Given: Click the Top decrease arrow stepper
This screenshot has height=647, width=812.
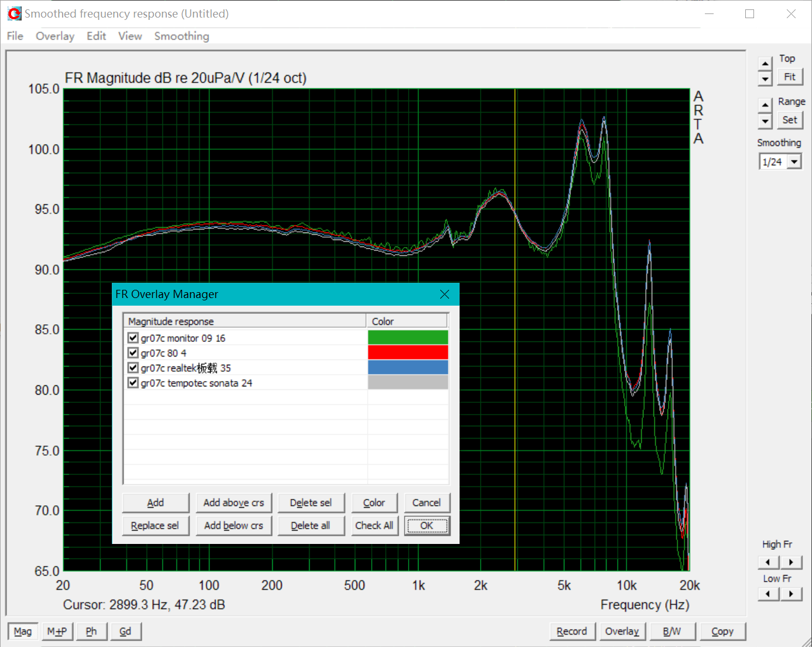Looking at the screenshot, I should coord(765,77).
